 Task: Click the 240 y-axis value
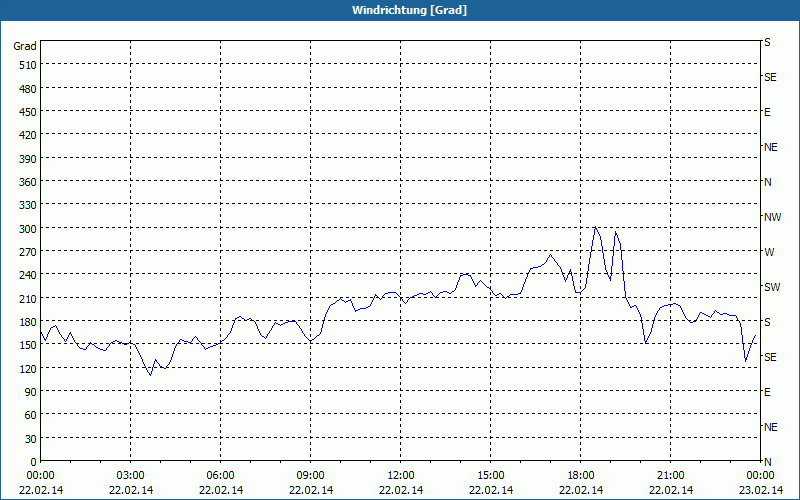29,275
